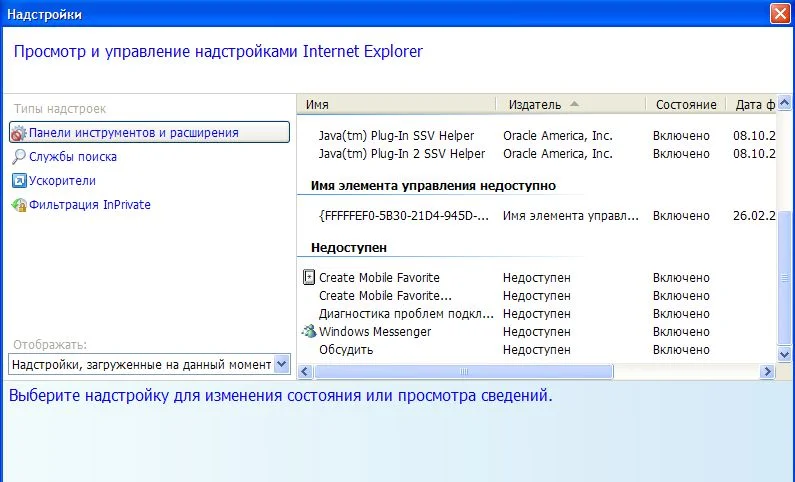Click the loaded add-ons combo box text
This screenshot has height=482, width=795.
pos(141,364)
